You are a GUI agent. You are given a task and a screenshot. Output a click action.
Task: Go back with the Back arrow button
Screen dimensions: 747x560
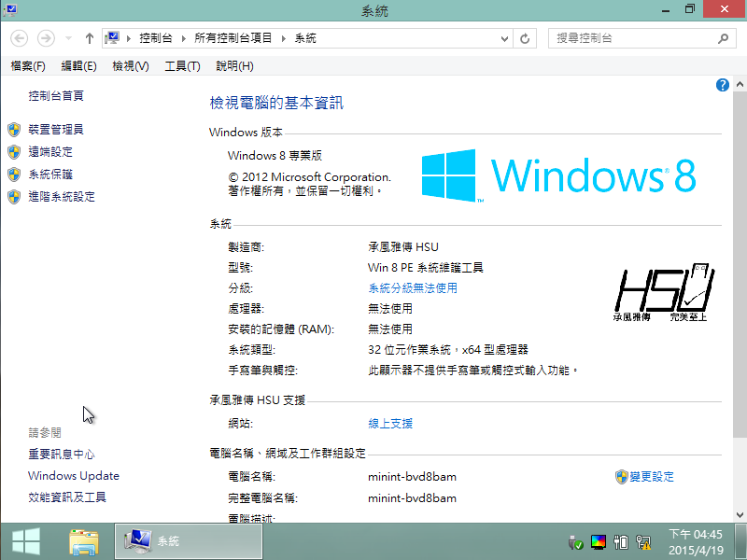point(19,38)
